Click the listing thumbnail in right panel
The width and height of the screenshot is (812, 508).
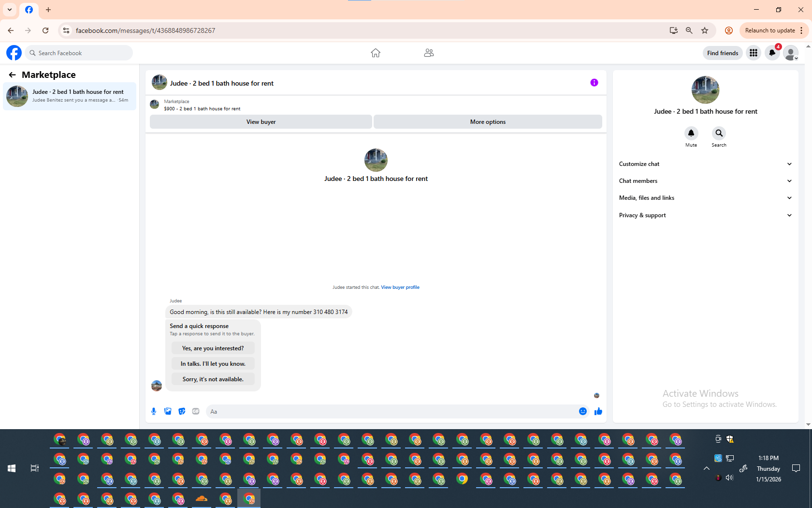point(705,90)
